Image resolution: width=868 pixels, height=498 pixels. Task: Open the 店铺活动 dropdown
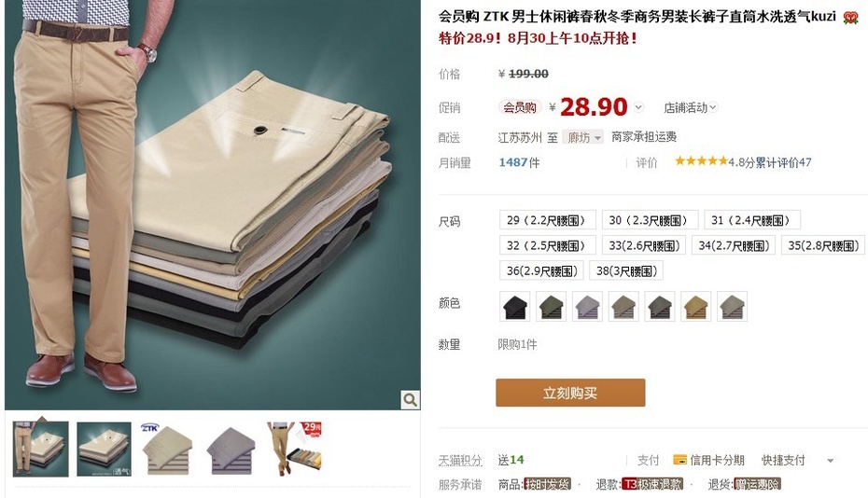[x=691, y=107]
